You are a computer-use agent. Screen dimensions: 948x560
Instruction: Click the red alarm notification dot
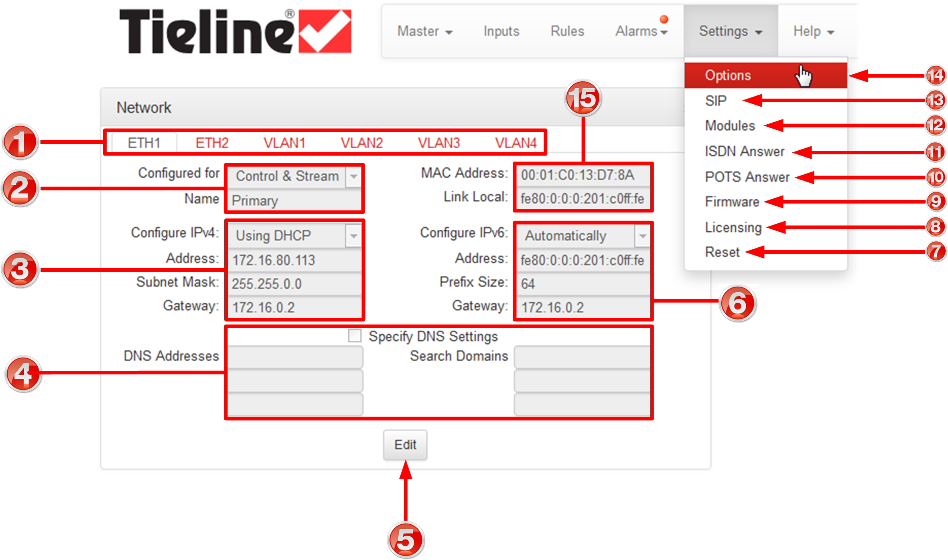click(664, 19)
